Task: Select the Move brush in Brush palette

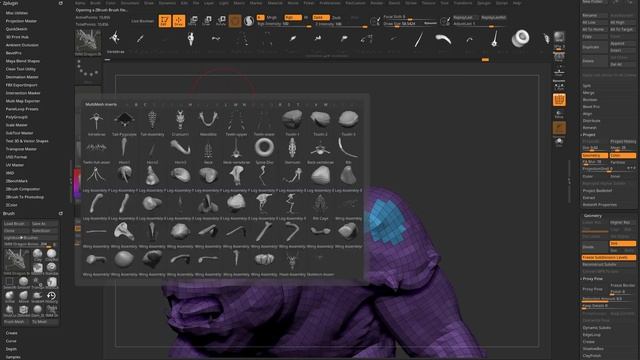Action: [24, 296]
